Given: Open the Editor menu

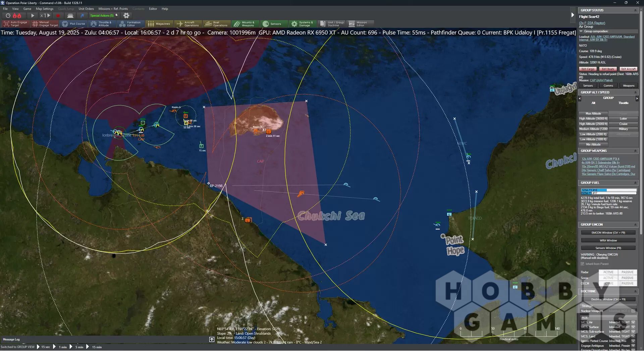Looking at the screenshot, I should pos(153,9).
